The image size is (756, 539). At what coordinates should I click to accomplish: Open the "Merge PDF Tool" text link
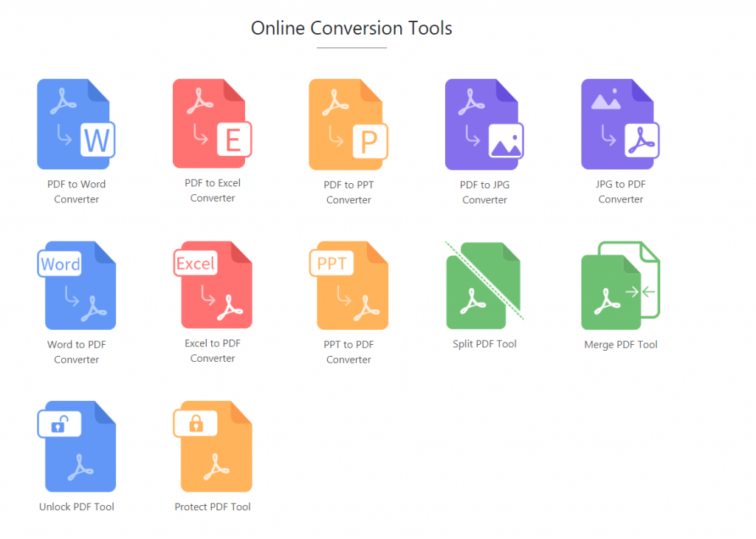pos(620,345)
